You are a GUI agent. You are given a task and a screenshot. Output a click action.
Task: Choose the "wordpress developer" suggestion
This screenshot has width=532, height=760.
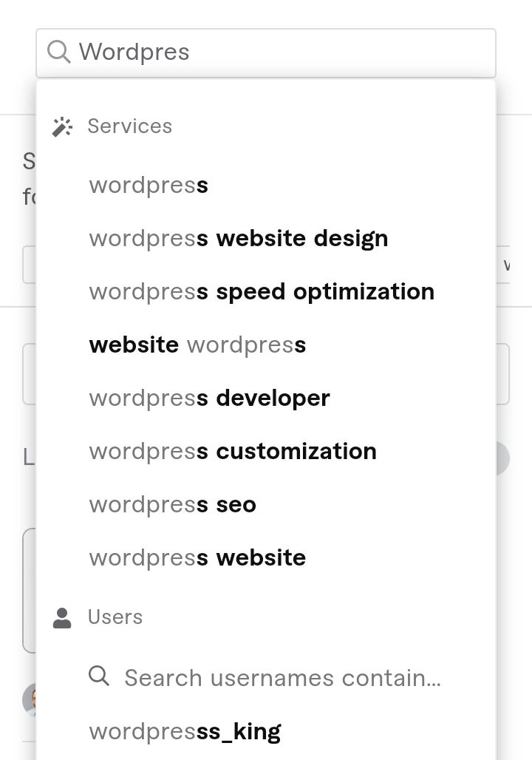point(209,398)
